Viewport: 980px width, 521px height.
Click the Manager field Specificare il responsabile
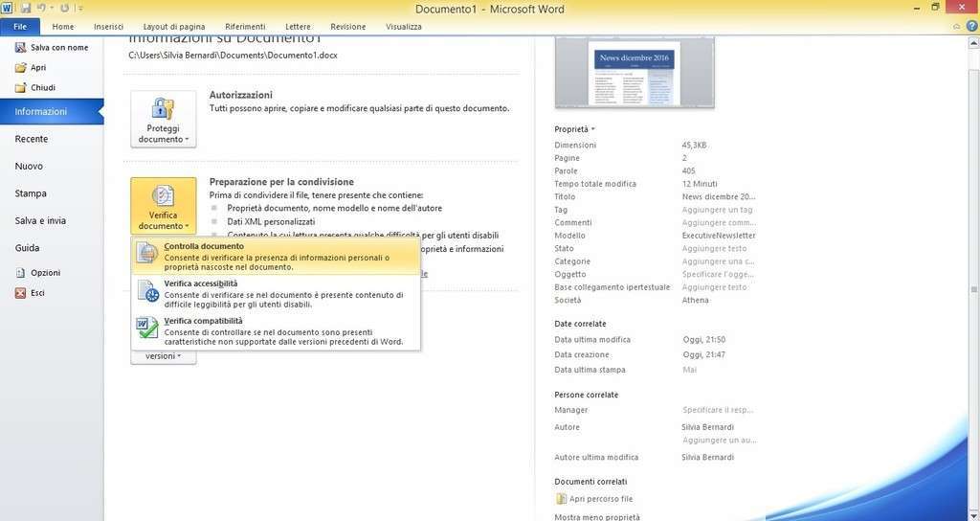pyautogui.click(x=718, y=410)
